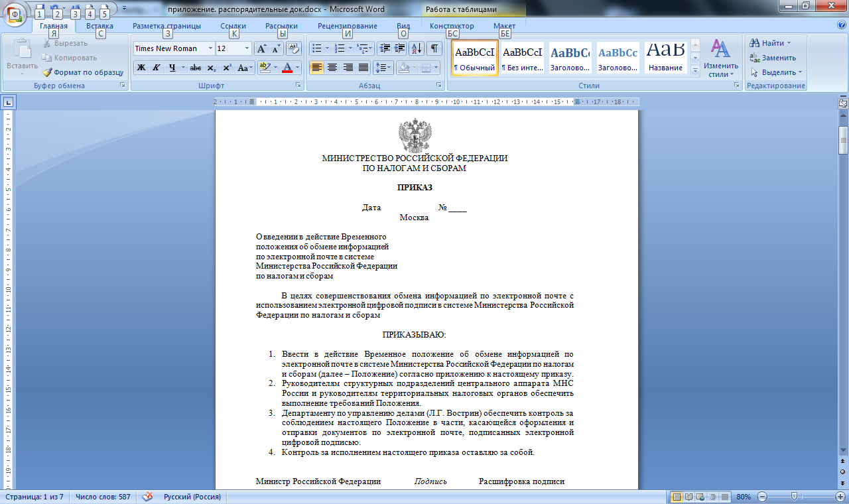This screenshot has height=504, width=849.
Task: Click the borders grid icon
Action: point(426,68)
